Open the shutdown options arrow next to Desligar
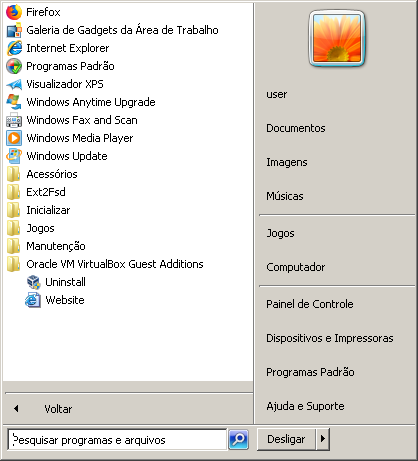 (323, 439)
